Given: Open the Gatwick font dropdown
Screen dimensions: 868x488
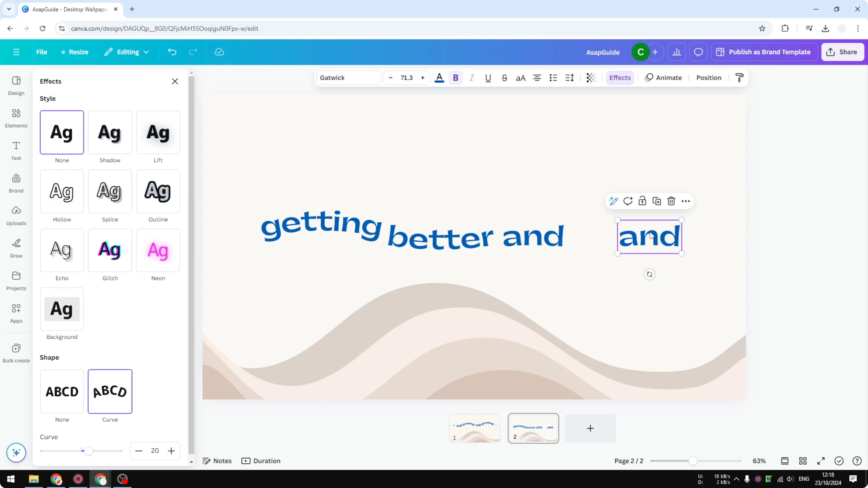Looking at the screenshot, I should pos(348,78).
